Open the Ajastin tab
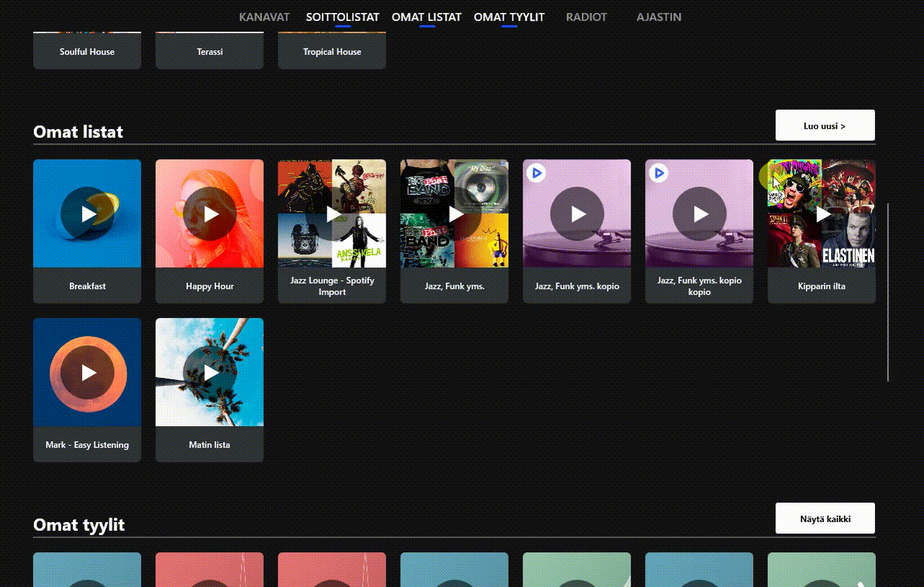The width and height of the screenshot is (924, 587). 659,17
